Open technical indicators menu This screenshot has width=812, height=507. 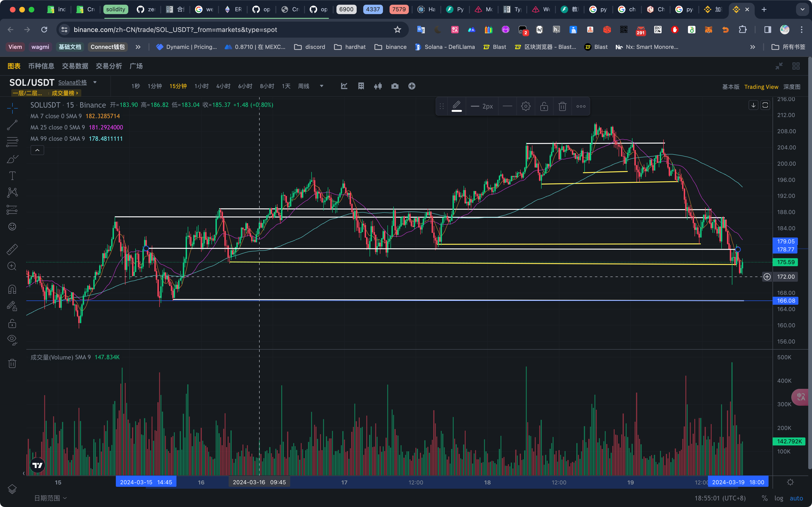344,86
